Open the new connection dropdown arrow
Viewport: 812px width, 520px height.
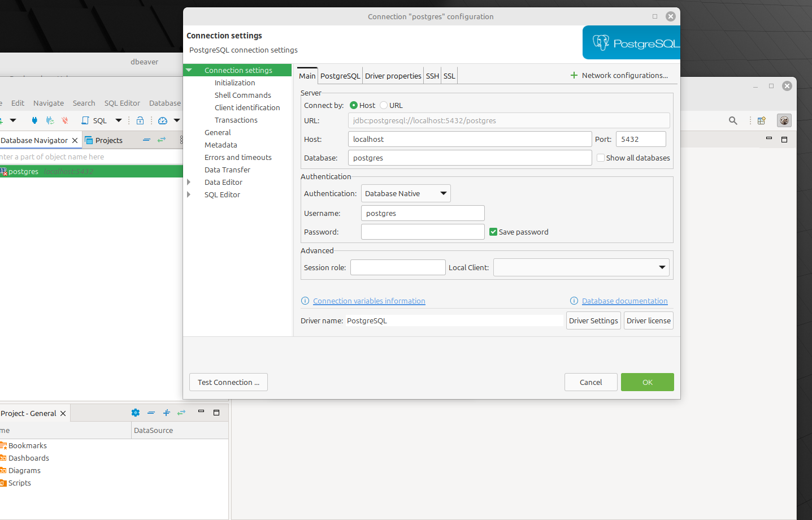click(13, 120)
